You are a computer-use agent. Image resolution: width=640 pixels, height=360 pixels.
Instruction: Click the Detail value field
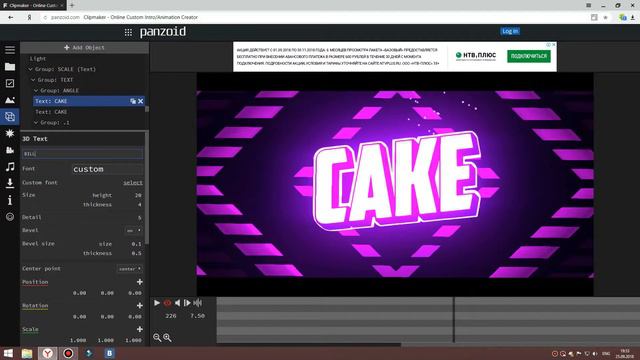pyautogui.click(x=140, y=218)
